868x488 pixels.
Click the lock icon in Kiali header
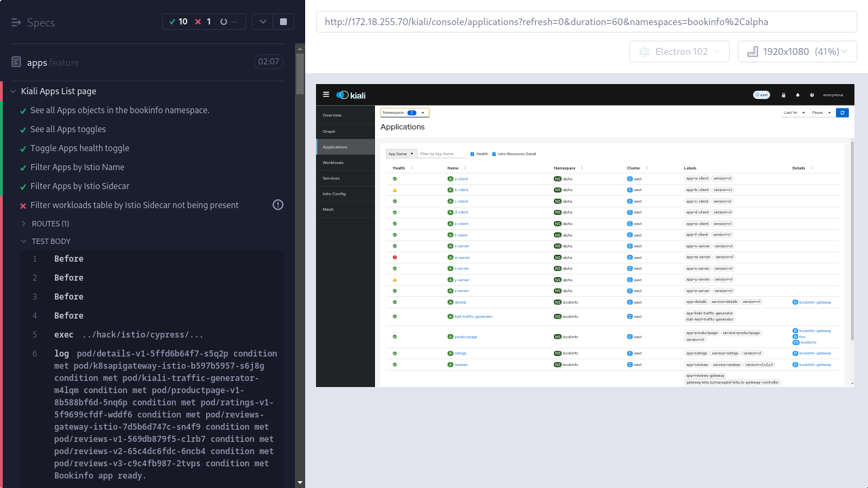(x=784, y=95)
